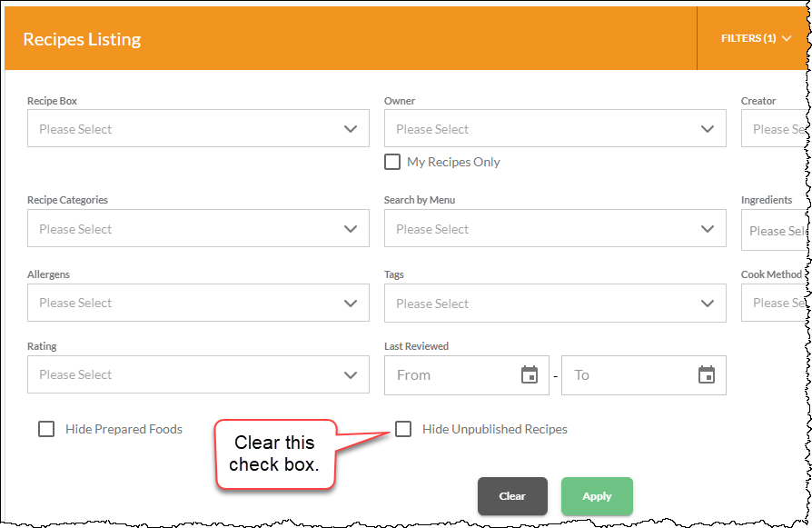Click the Clear button
The width and height of the screenshot is (812, 528).
[512, 496]
